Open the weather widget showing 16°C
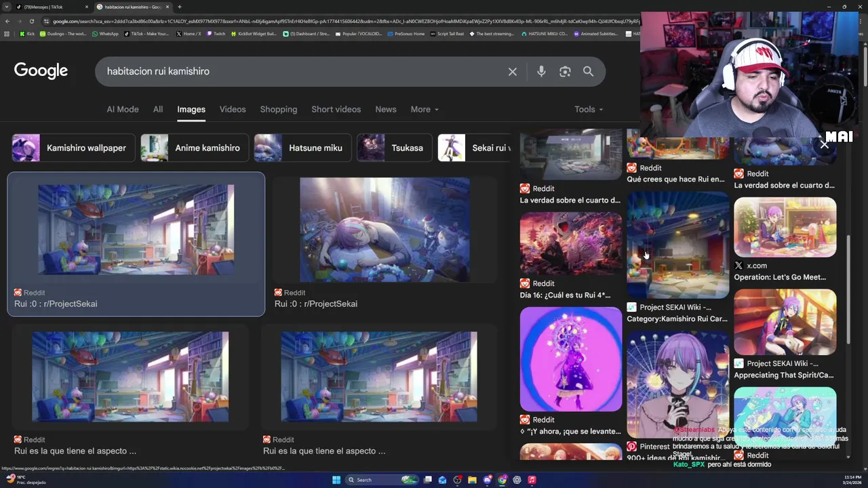The image size is (868, 488). pos(26,480)
